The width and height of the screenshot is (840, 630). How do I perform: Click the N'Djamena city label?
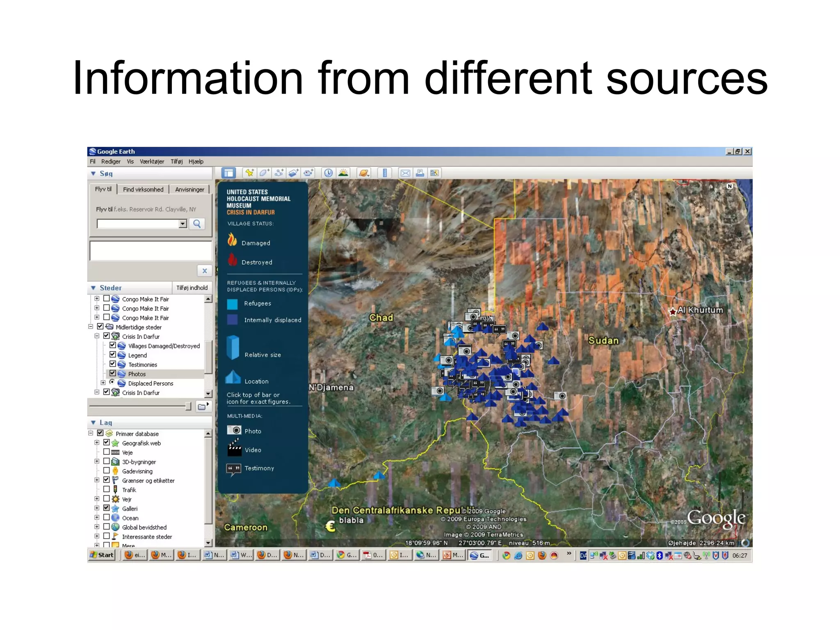point(331,388)
